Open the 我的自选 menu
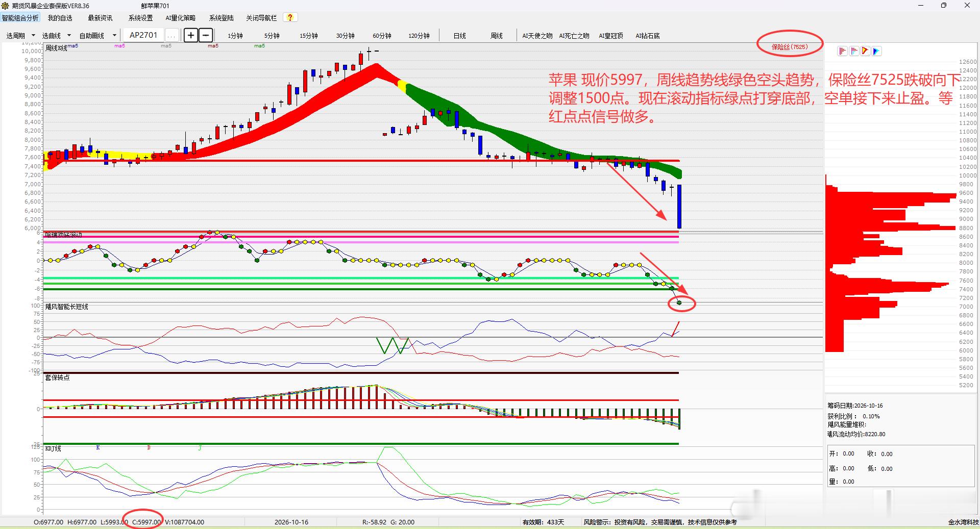This screenshot has height=529, width=980. 60,18
